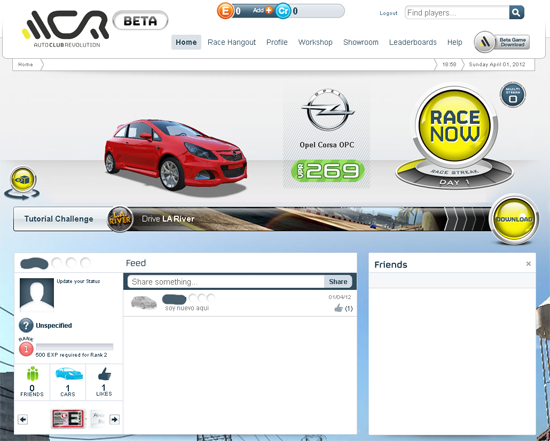Focus the 'Share something...' input field
This screenshot has width=550, height=441.
coord(226,282)
